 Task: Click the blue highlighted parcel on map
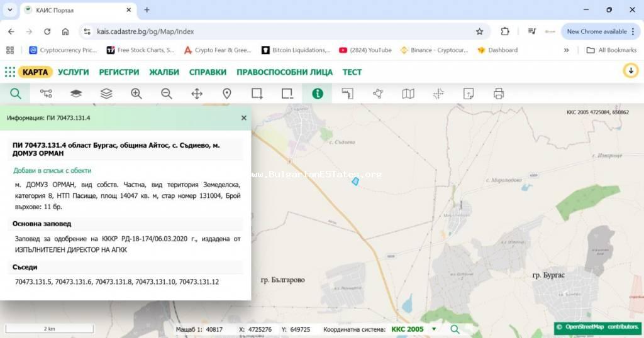click(x=355, y=181)
